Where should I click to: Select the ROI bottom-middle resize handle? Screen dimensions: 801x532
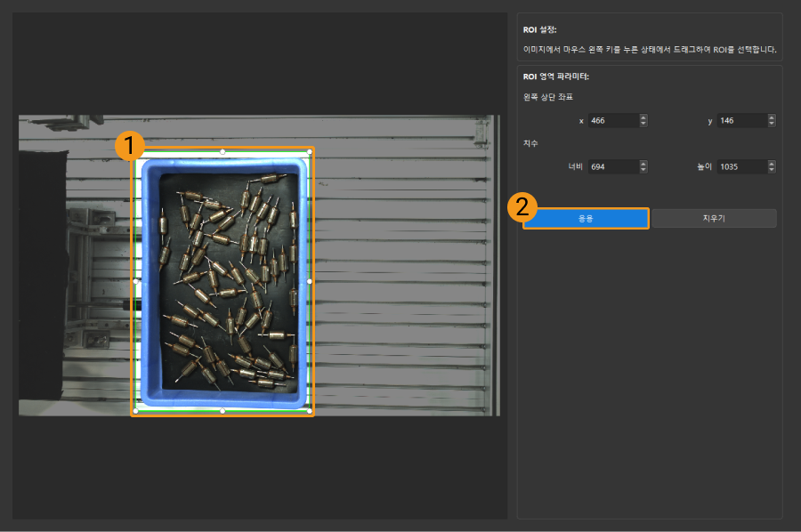(x=222, y=411)
